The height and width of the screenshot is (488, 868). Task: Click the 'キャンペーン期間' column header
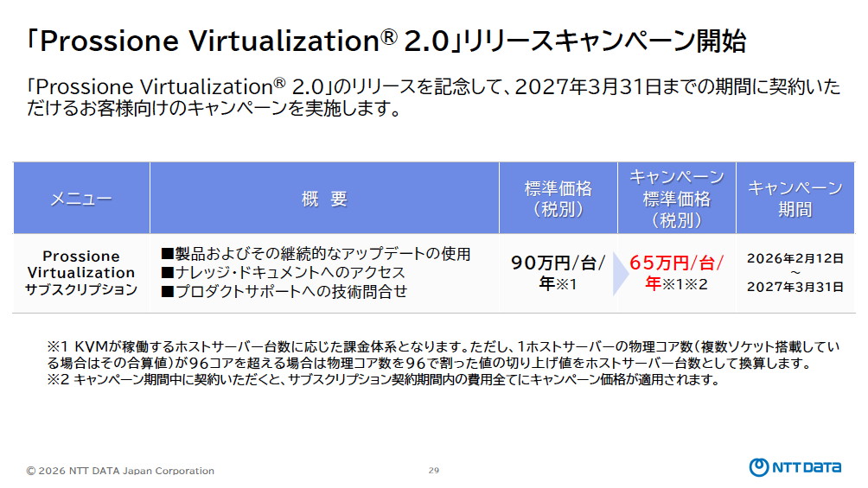(795, 198)
